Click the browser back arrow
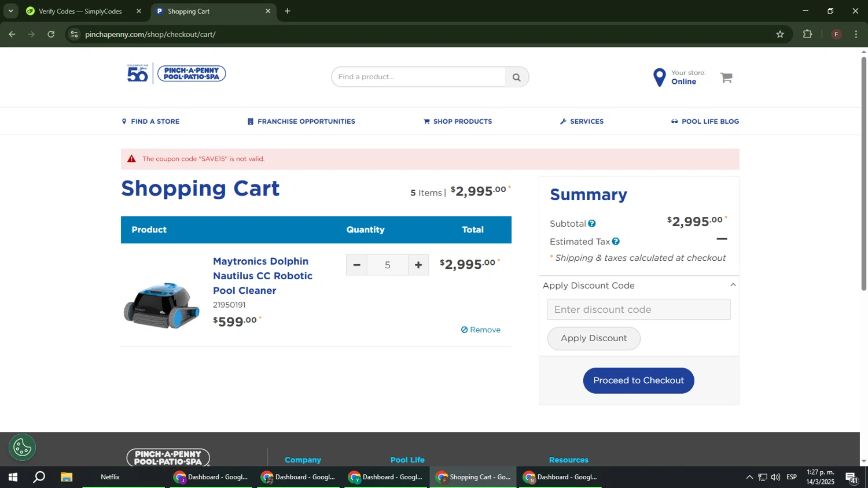868x488 pixels. (x=12, y=35)
